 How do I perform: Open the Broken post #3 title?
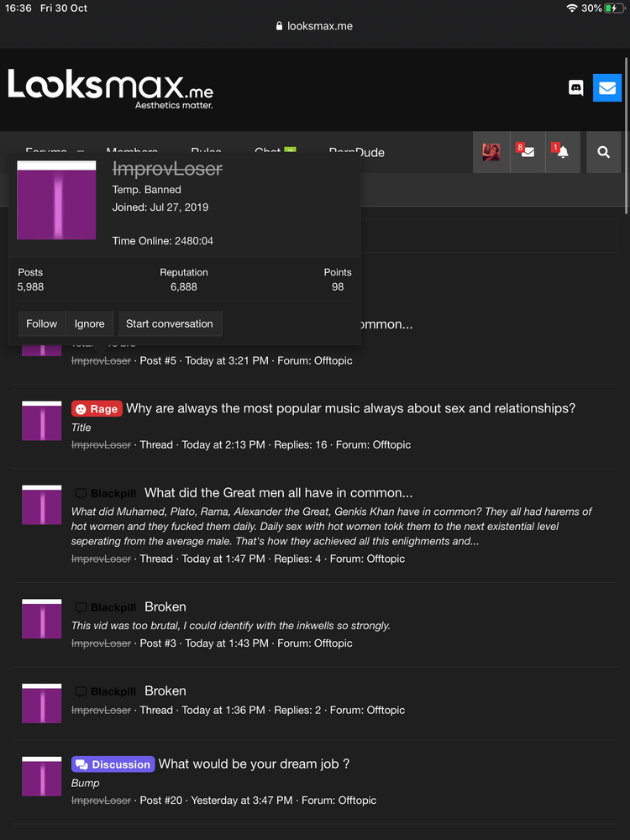click(x=165, y=606)
